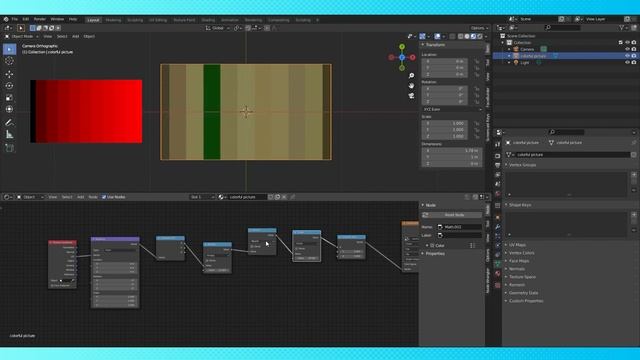Open the Window menu
The width and height of the screenshot is (640, 360).
57,19
